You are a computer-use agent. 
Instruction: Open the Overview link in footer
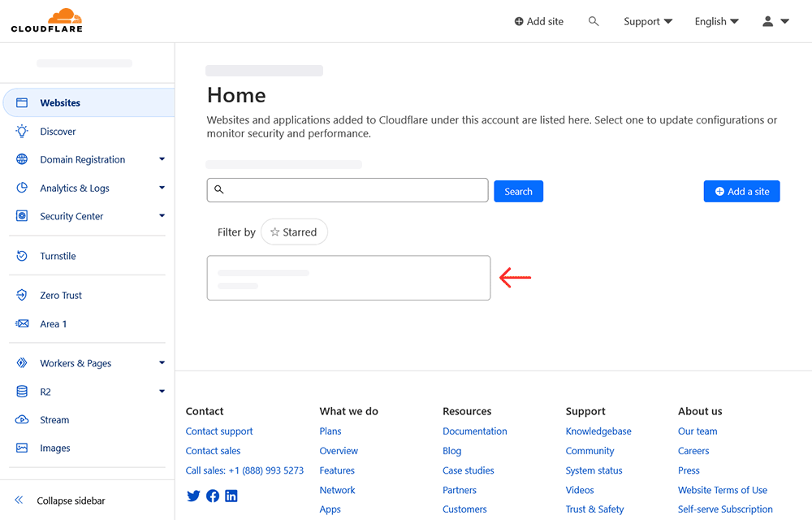pyautogui.click(x=339, y=451)
